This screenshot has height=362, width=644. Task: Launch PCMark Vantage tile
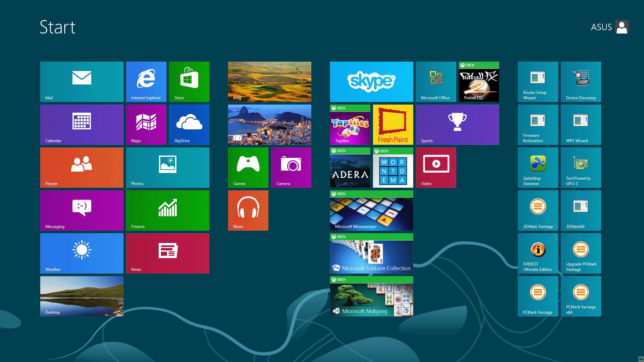(538, 296)
